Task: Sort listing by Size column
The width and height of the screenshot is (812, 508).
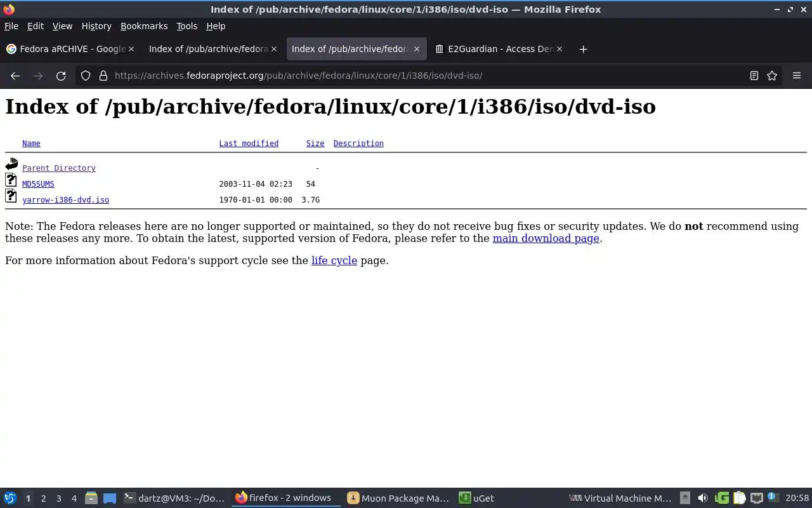Action: click(315, 144)
